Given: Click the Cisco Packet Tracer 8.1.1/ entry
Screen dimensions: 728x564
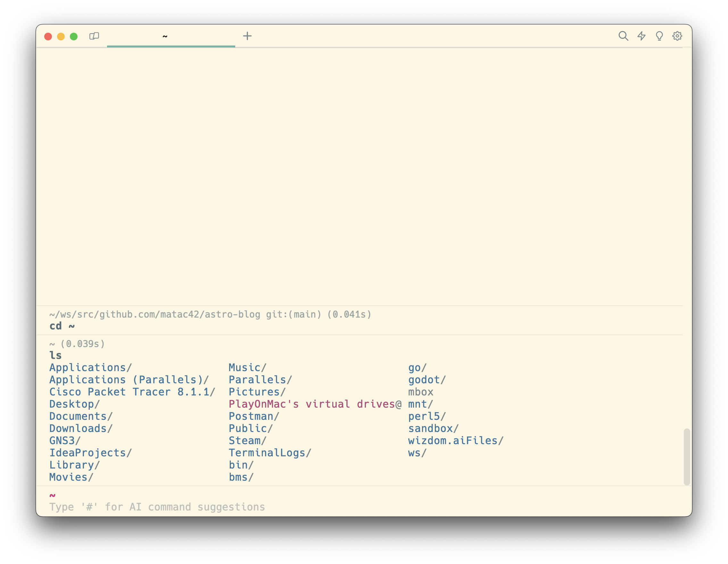Looking at the screenshot, I should (132, 392).
